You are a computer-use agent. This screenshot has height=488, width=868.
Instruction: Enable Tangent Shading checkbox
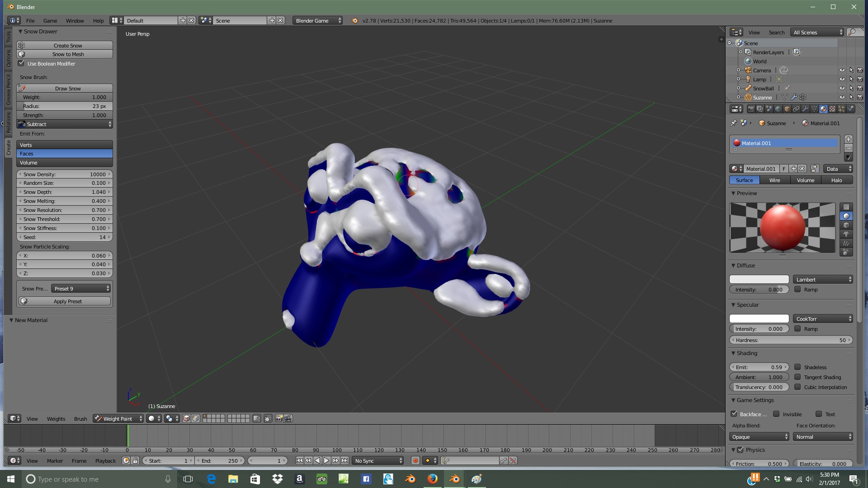point(797,377)
